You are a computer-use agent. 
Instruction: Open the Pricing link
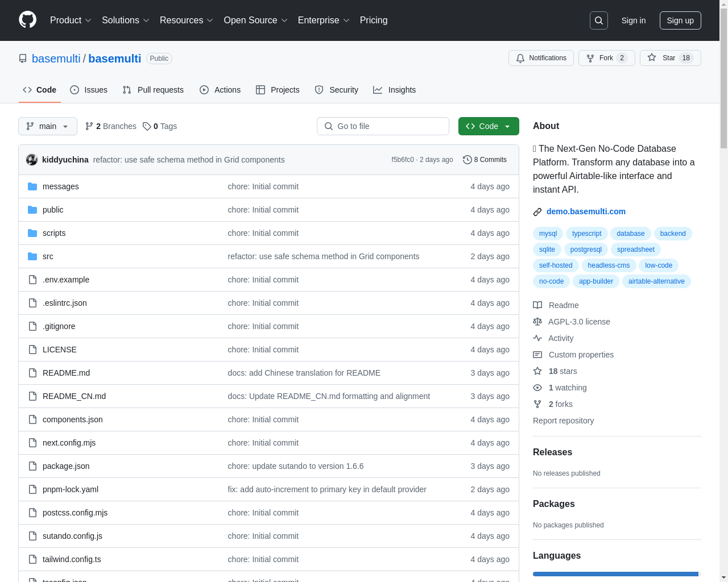click(x=374, y=20)
